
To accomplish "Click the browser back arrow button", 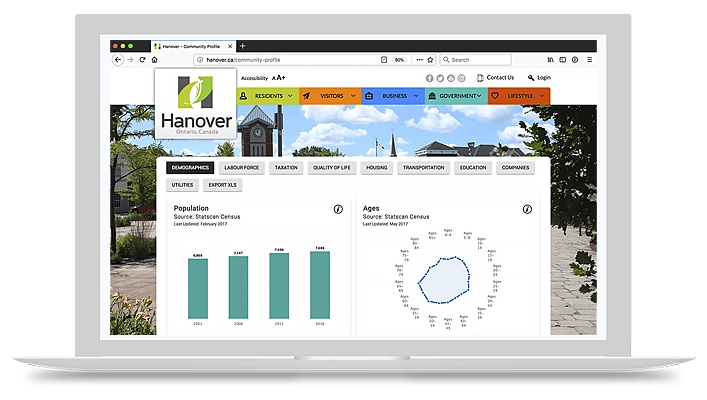I will tap(118, 60).
